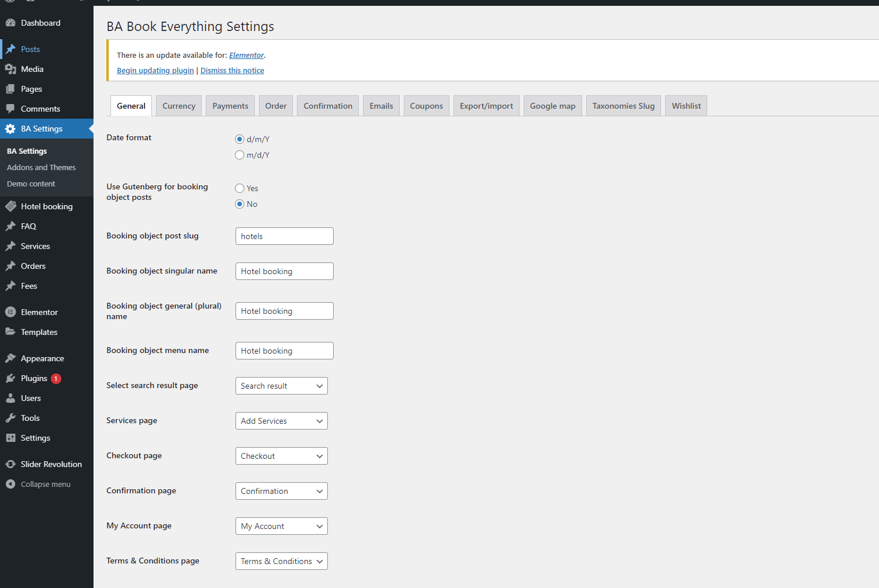Click the Dashboard gauge icon in sidebar

[x=11, y=23]
